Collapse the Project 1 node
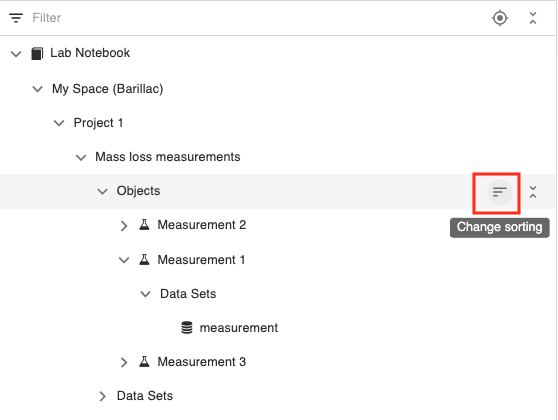The width and height of the screenshot is (558, 420). point(59,123)
